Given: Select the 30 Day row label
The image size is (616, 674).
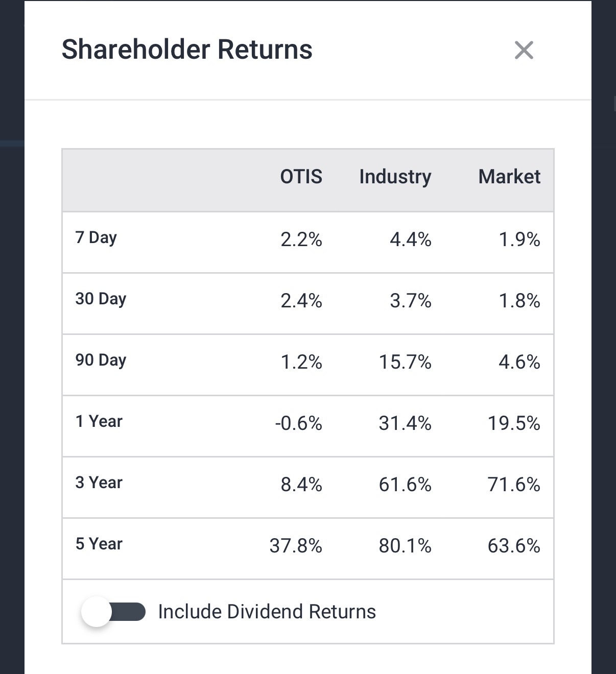Looking at the screenshot, I should point(101,299).
